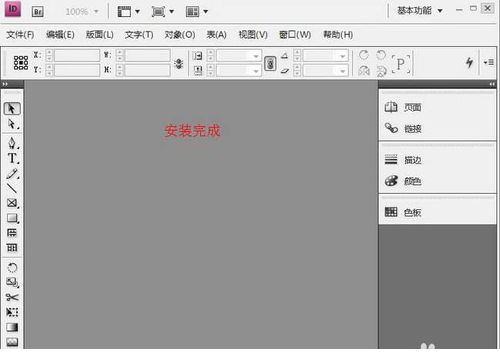The width and height of the screenshot is (500, 362).
Task: Click the flip horizontal icon
Action: click(x=364, y=70)
